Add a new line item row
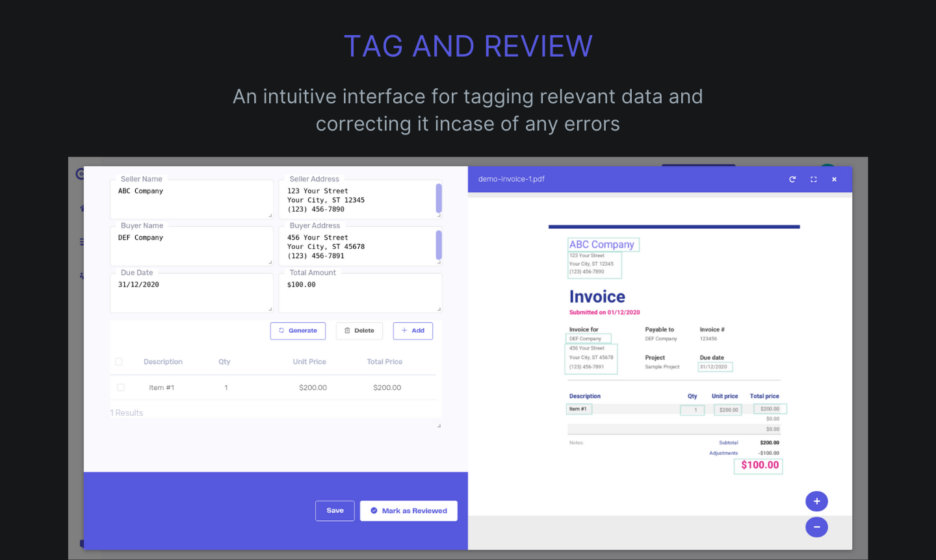The height and width of the screenshot is (560, 936). tap(413, 331)
